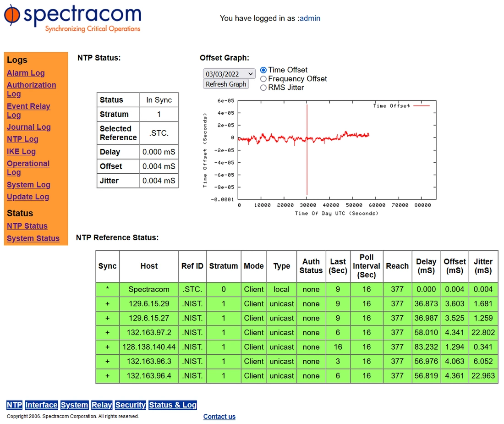
Task: Click the Refresh Graph button
Action: pyautogui.click(x=226, y=84)
